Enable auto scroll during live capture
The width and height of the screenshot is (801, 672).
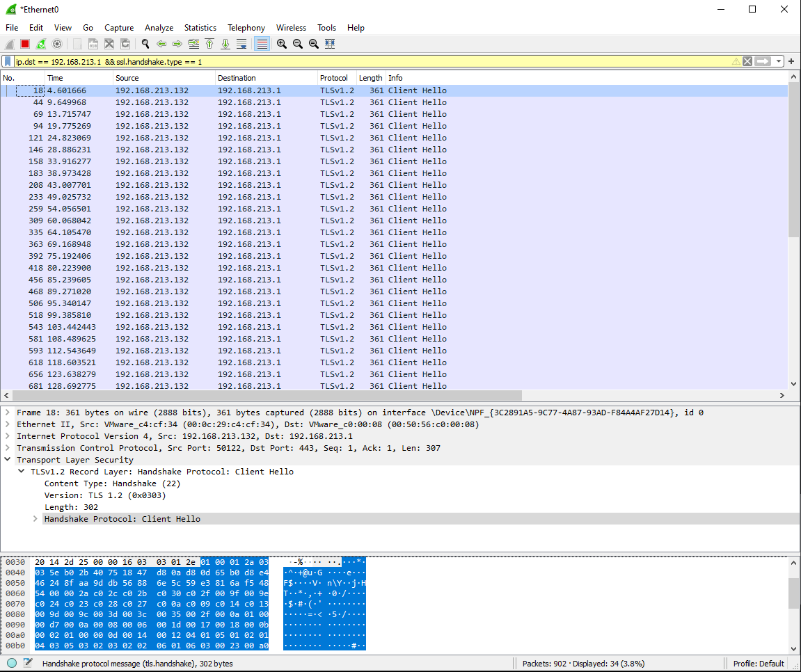tap(241, 43)
